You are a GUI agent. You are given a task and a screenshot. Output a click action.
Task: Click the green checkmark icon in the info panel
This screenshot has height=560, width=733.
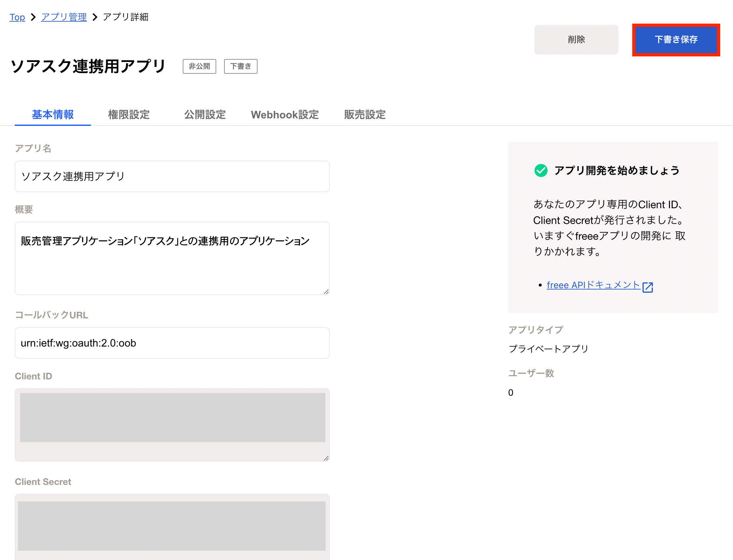pyautogui.click(x=541, y=171)
